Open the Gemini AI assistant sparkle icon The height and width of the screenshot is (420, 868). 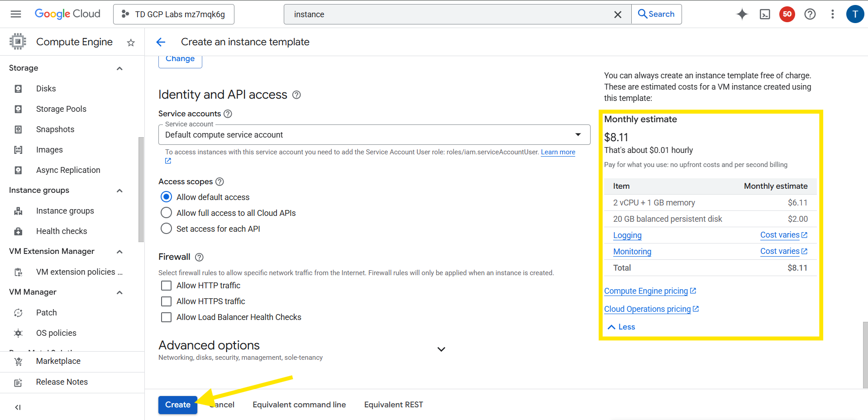coord(742,14)
